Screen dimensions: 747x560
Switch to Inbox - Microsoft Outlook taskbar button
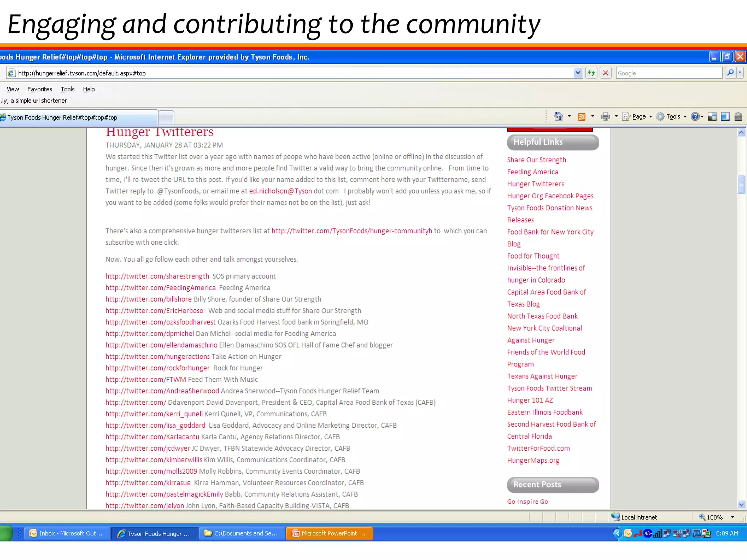coord(67,533)
